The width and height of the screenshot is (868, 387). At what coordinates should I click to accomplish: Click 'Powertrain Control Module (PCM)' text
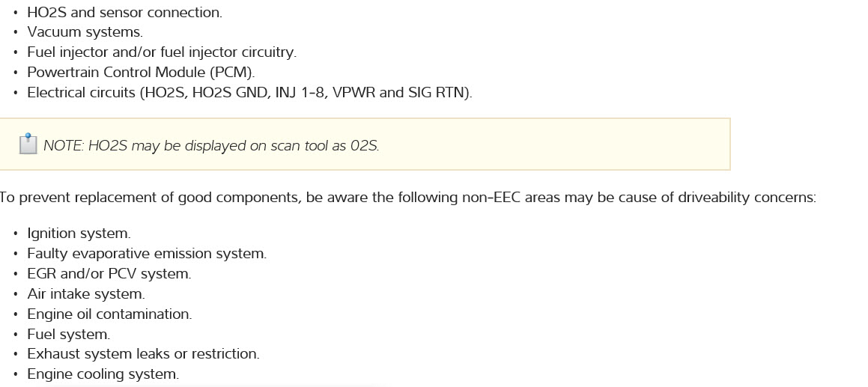click(x=141, y=73)
